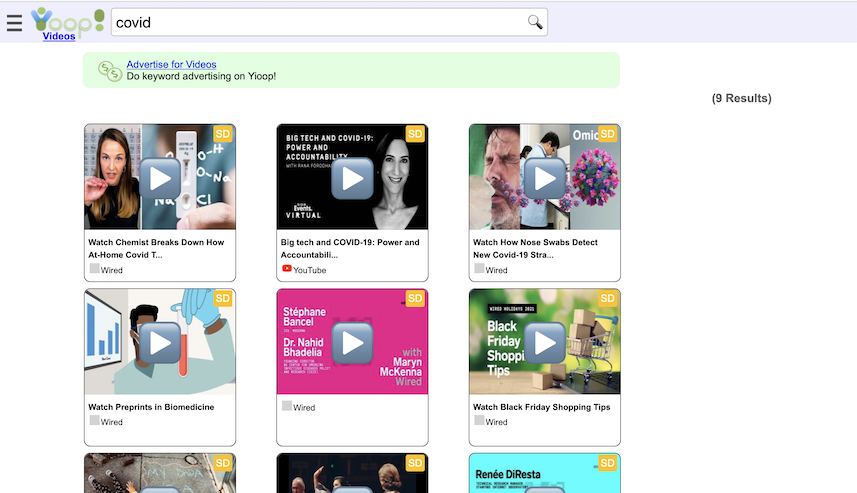Click SD badge on Stéphane Bancel video

pos(415,298)
